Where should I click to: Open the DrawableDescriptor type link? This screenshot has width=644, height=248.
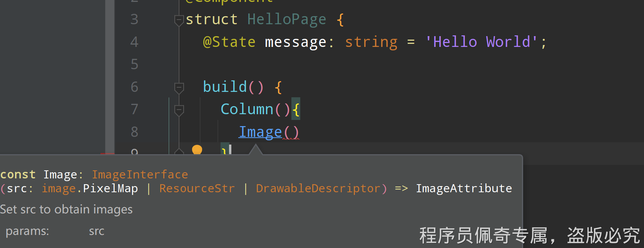point(318,188)
